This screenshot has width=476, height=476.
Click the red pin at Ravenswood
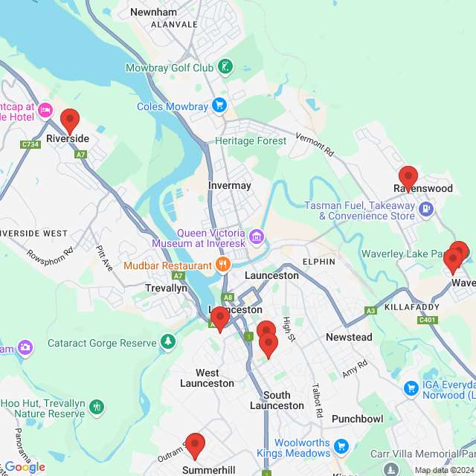coord(408,179)
